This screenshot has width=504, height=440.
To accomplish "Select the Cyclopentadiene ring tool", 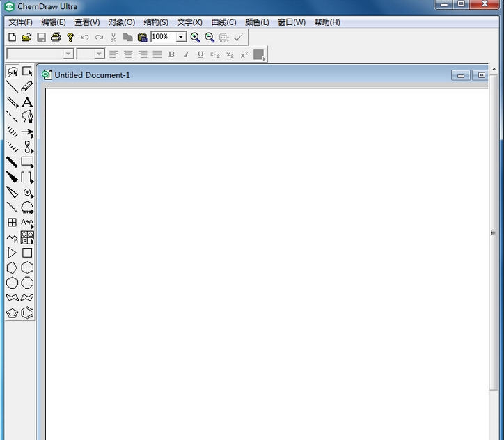I will tap(13, 313).
